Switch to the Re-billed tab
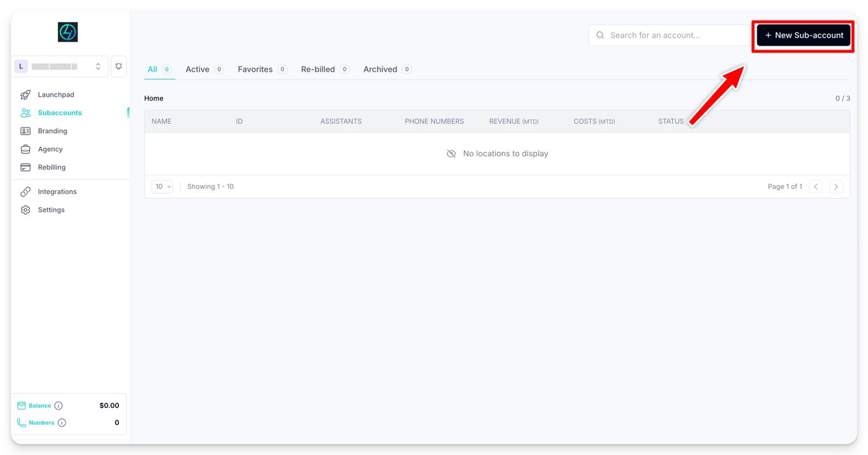 [x=325, y=69]
